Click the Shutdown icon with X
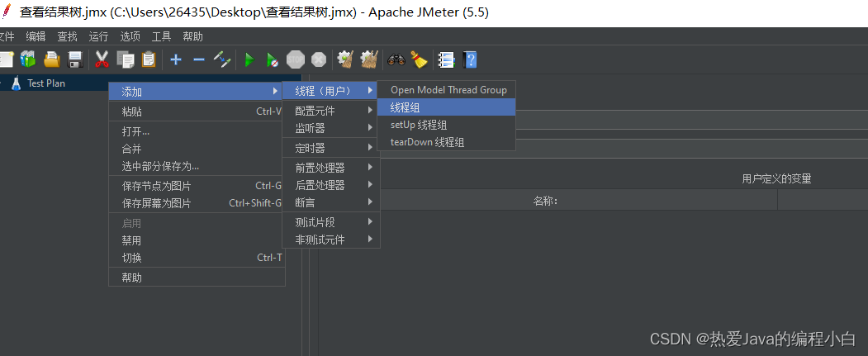 [319, 59]
